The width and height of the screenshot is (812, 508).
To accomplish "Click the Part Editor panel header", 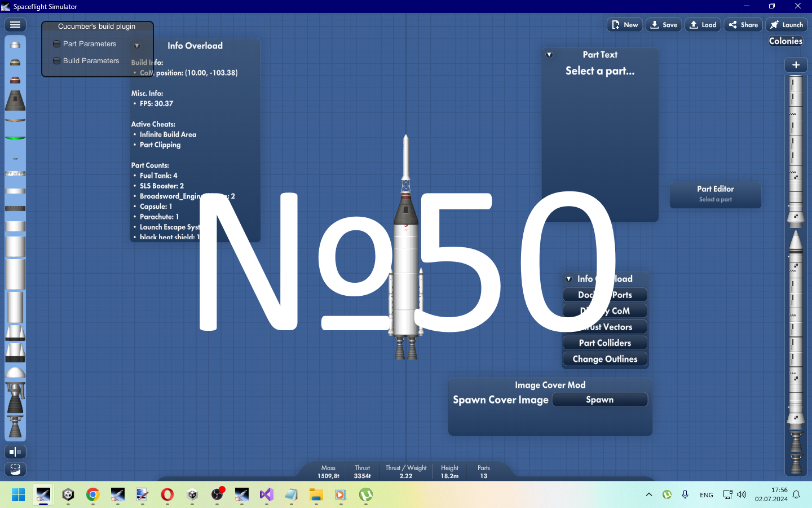I will pyautogui.click(x=716, y=189).
